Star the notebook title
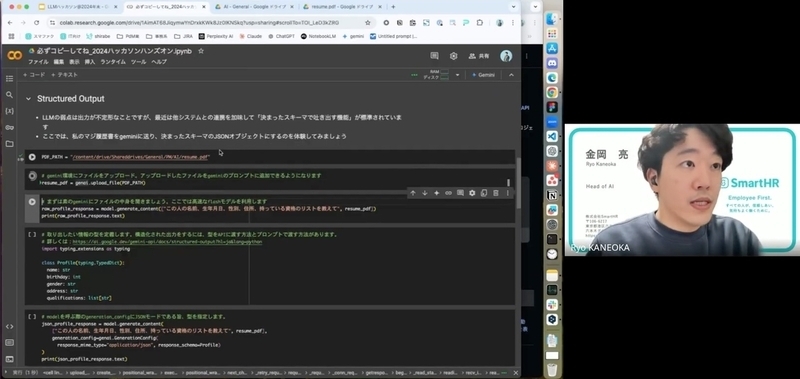Image resolution: width=800 pixels, height=379 pixels. 201,51
